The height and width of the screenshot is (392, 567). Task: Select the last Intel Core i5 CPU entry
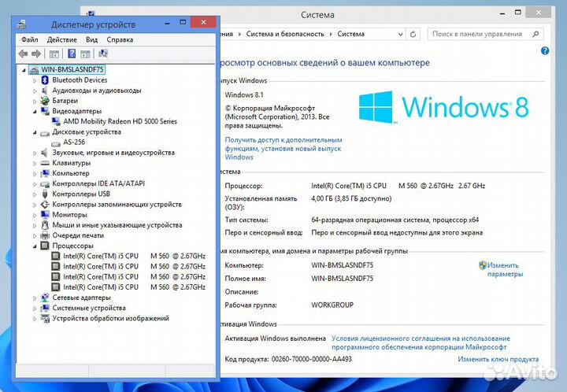(134, 287)
